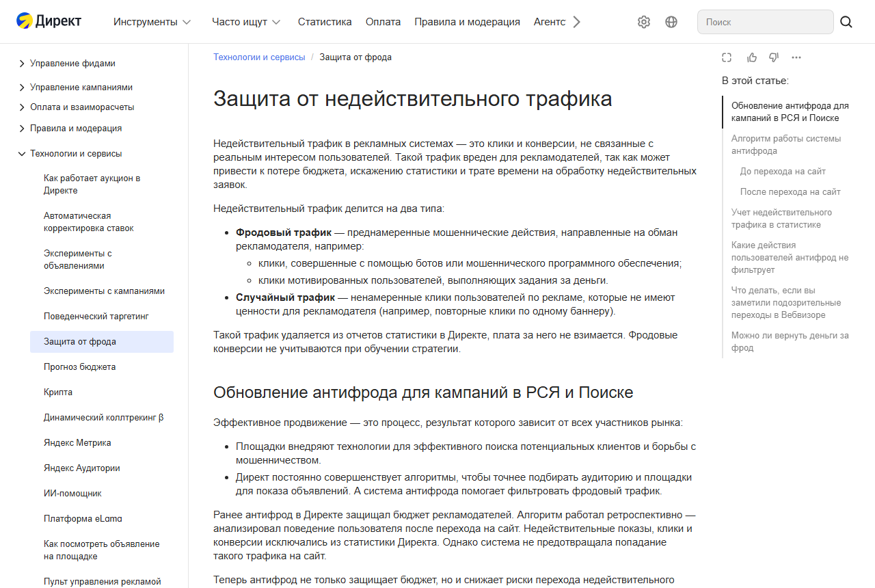Open the Статистика header menu item
Viewport: 875px width, 588px height.
click(325, 22)
